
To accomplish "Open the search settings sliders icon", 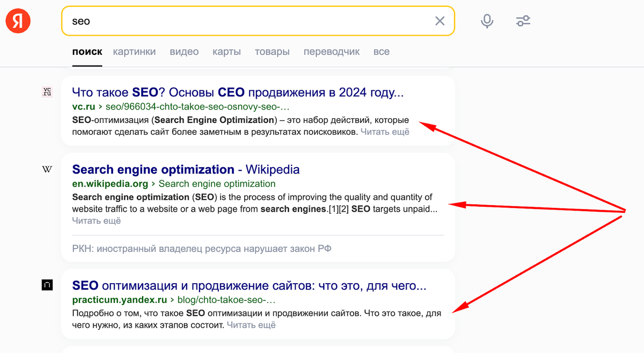I will click(523, 21).
